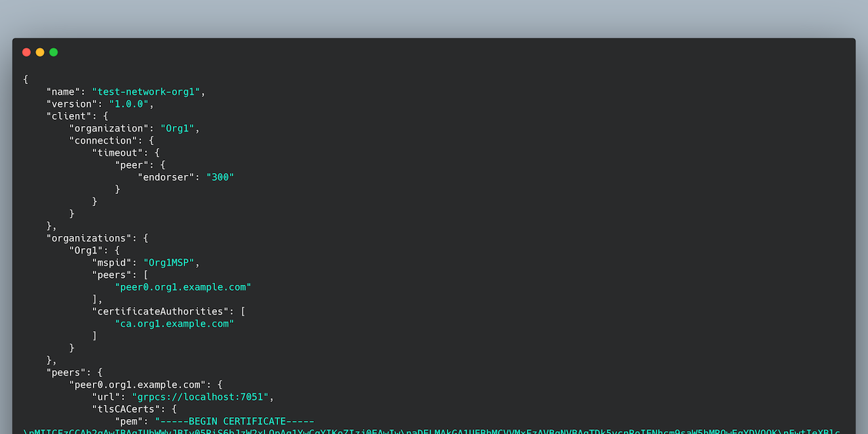Image resolution: width=868 pixels, height=434 pixels.
Task: Click the "connection" key
Action: point(103,140)
